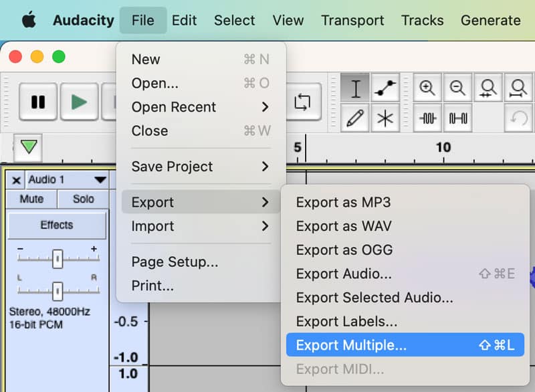Screen dimensions: 535x392
Task: Open the Edit menu
Action: pyautogui.click(x=185, y=20)
